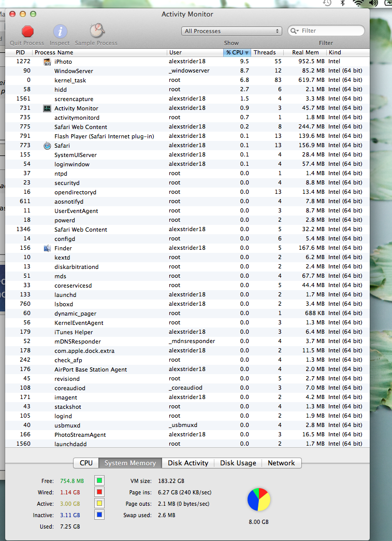Click the Finder icon in the process list
The height and width of the screenshot is (541, 392).
47,248
